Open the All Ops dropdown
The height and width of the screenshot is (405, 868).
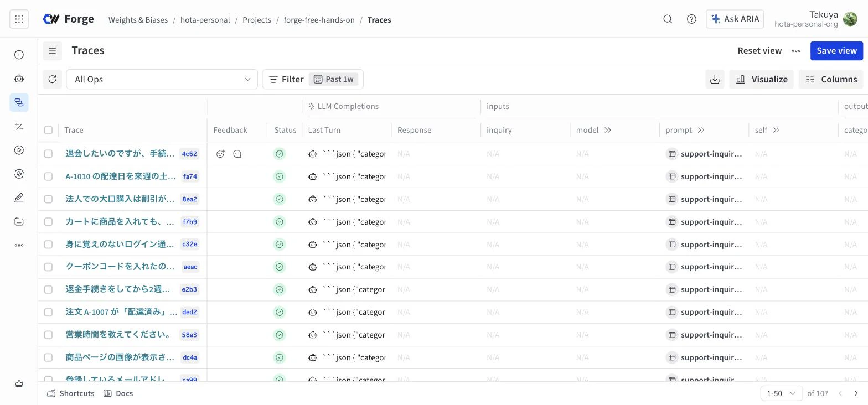(162, 79)
